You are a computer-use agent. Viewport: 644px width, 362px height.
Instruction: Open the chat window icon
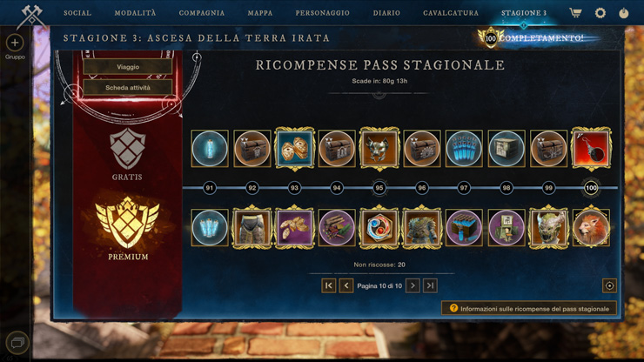coord(17,342)
